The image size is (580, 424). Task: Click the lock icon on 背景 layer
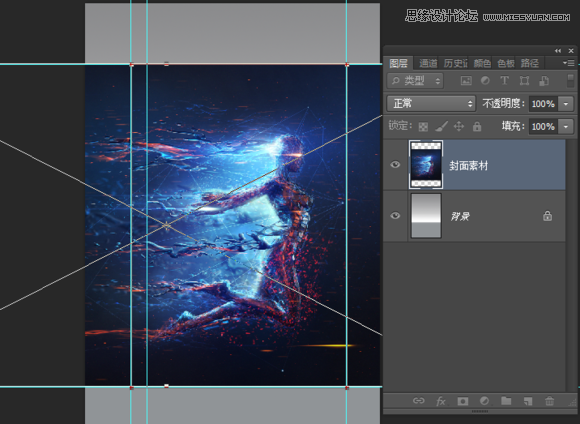(x=547, y=216)
